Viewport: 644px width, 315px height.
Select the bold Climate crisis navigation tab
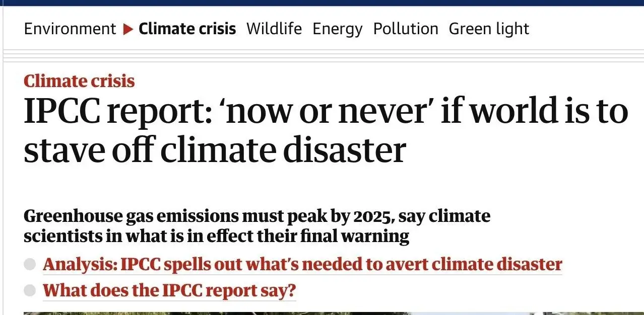[187, 29]
